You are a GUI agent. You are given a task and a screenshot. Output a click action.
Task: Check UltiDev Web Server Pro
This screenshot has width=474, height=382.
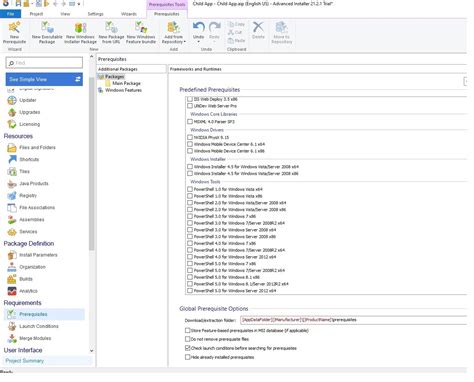click(x=190, y=106)
